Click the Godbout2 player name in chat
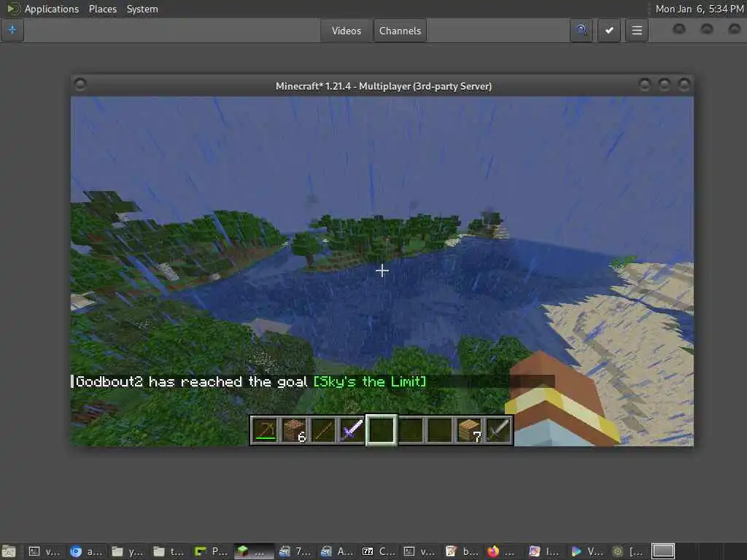747x560 pixels. coord(109,381)
